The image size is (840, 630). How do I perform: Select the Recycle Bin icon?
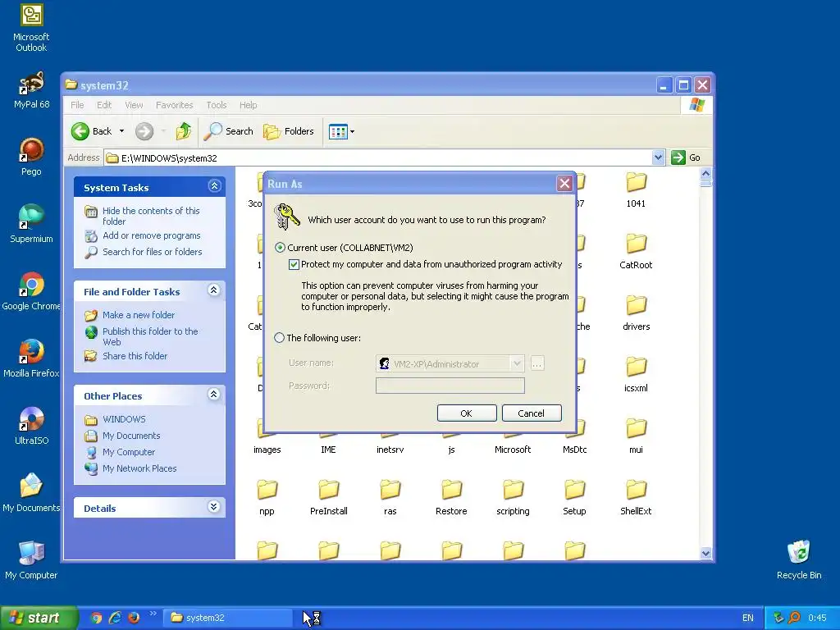799,560
